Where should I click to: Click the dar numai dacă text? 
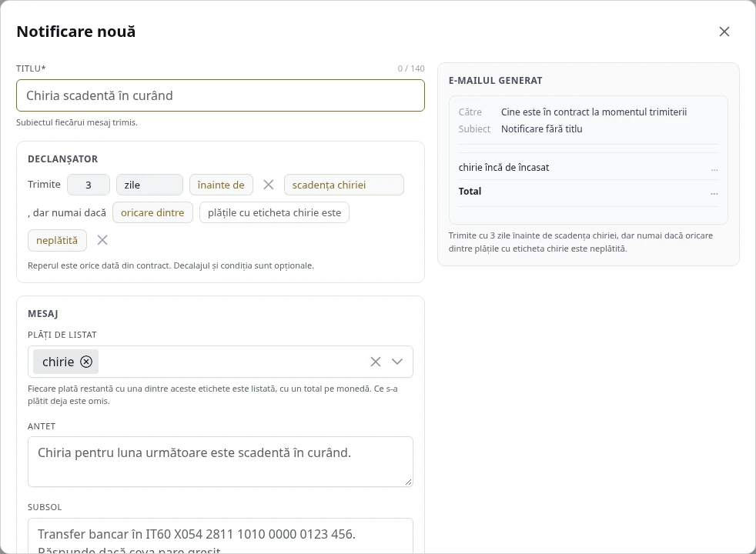pos(67,212)
